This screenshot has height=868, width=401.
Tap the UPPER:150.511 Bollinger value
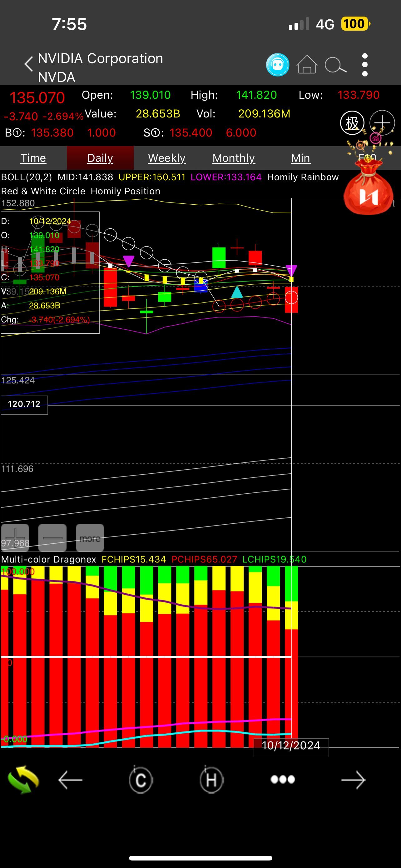[x=152, y=177]
